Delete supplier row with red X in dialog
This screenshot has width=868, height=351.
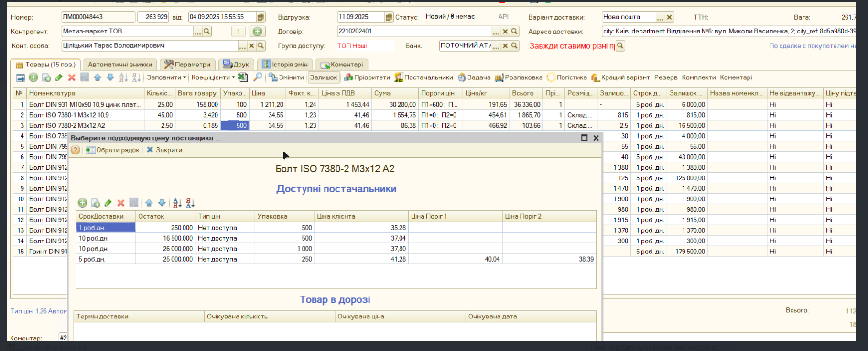(121, 203)
